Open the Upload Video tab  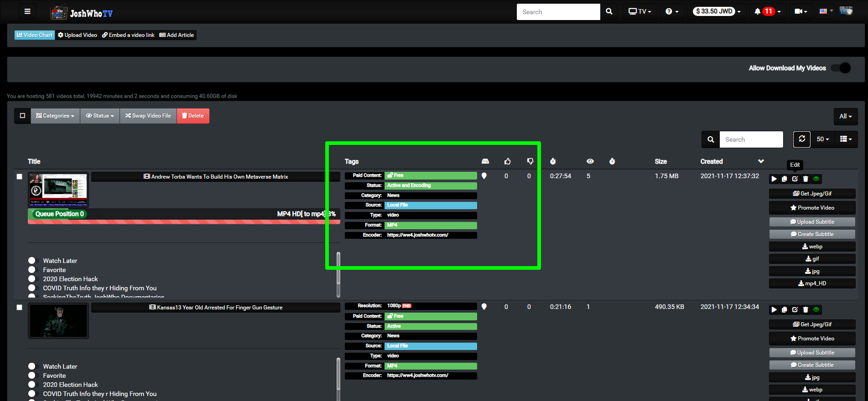click(x=78, y=35)
